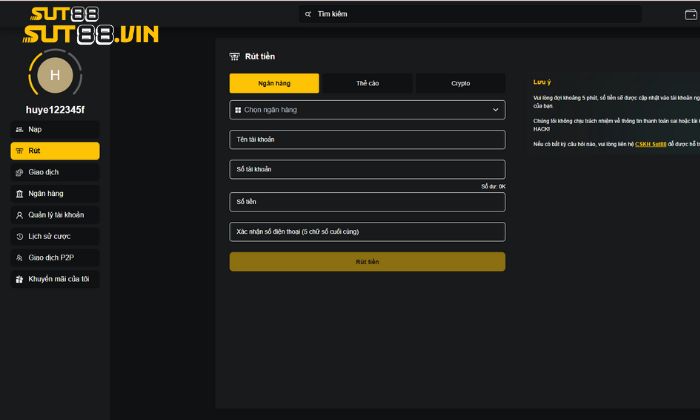Switch to the Crypto tab
Screen dimensions: 700x420
click(460, 83)
